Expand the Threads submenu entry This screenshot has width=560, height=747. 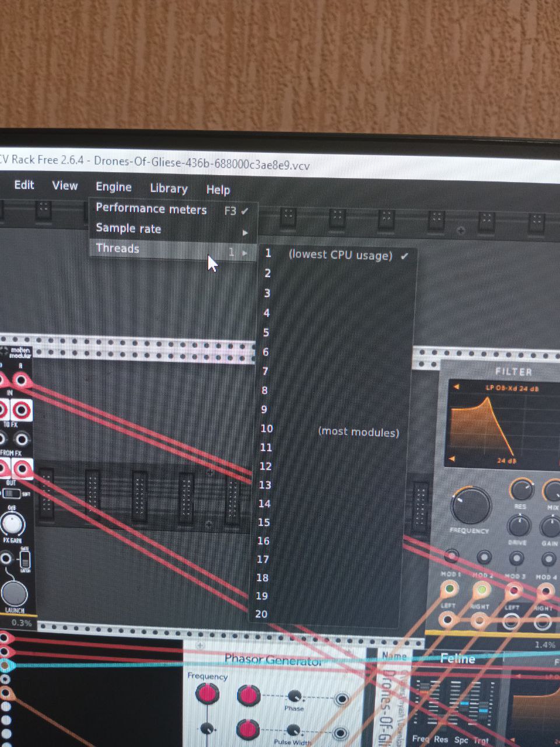172,250
